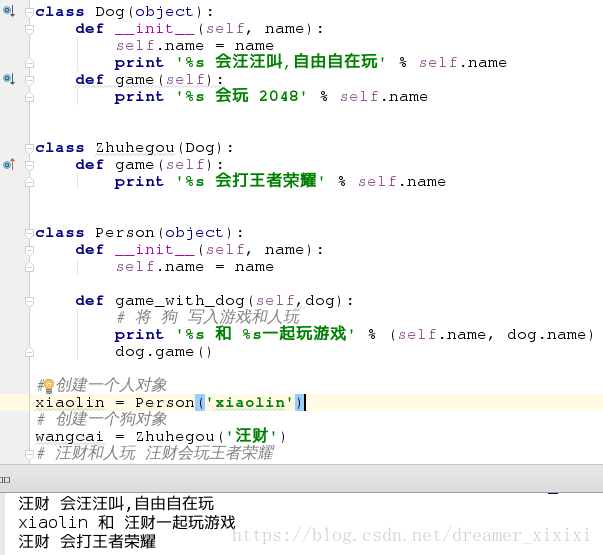Screen dimensions: 603x555
Task: Click the comment '汪财和人玩 汪财会玩王者荣耀'
Action: (x=155, y=453)
